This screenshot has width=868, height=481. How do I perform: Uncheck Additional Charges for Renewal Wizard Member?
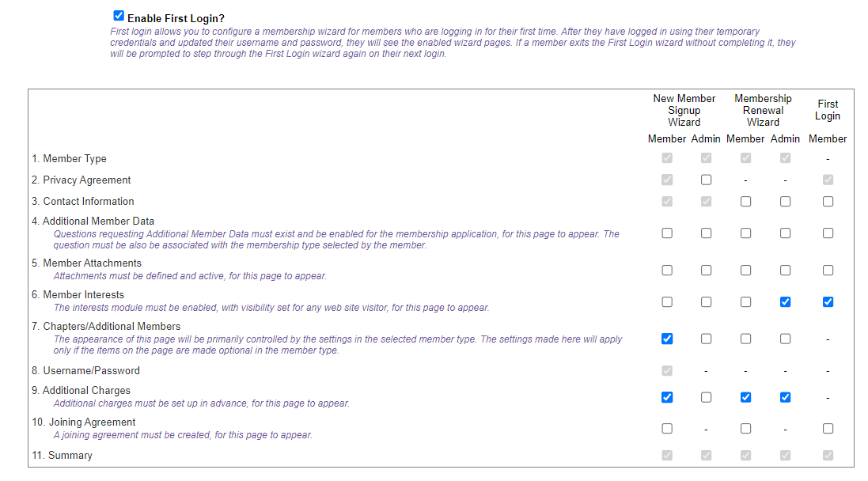pos(745,397)
